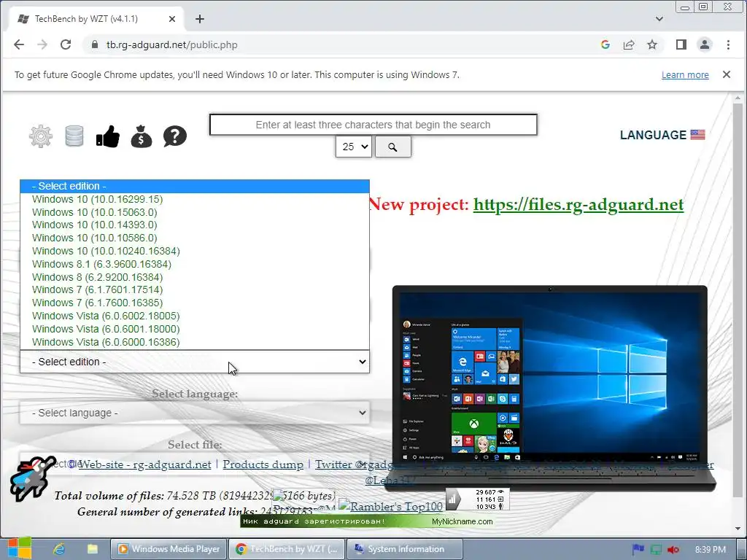Image resolution: width=747 pixels, height=560 pixels.
Task: Select Windows 10 (10.0.14393.0) option
Action: tap(194, 225)
